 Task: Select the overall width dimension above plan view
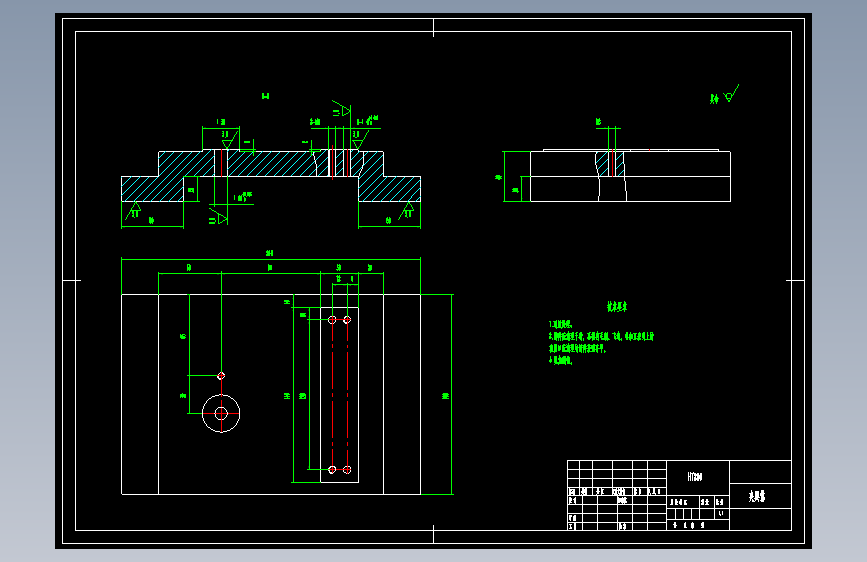point(269,253)
